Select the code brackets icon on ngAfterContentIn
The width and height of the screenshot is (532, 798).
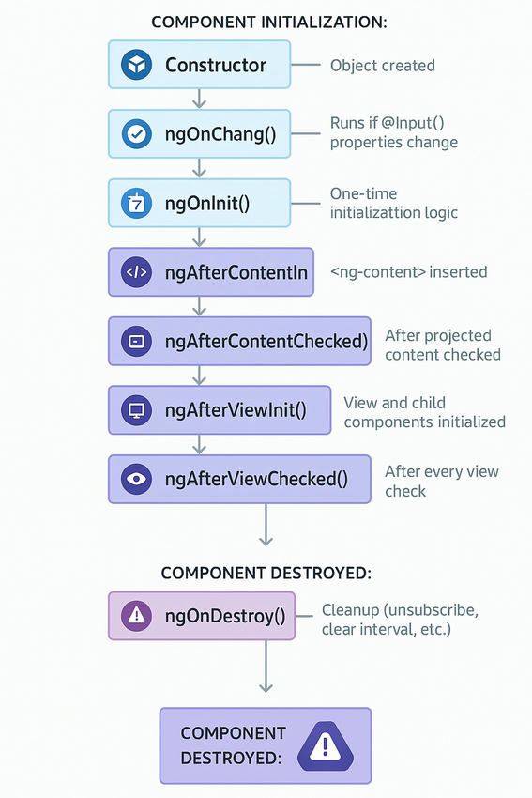[136, 272]
